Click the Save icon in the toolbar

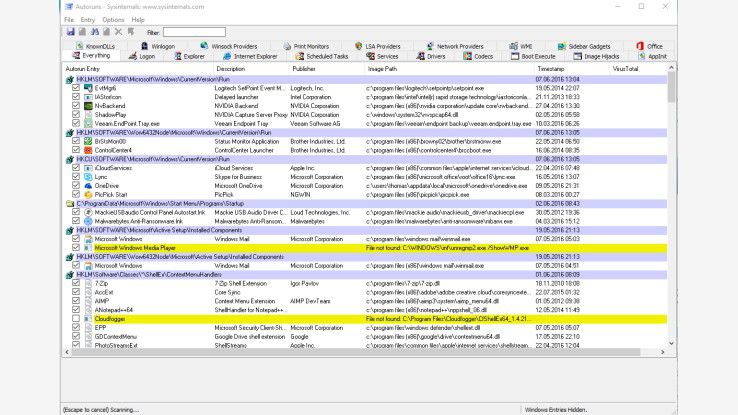pyautogui.click(x=68, y=32)
